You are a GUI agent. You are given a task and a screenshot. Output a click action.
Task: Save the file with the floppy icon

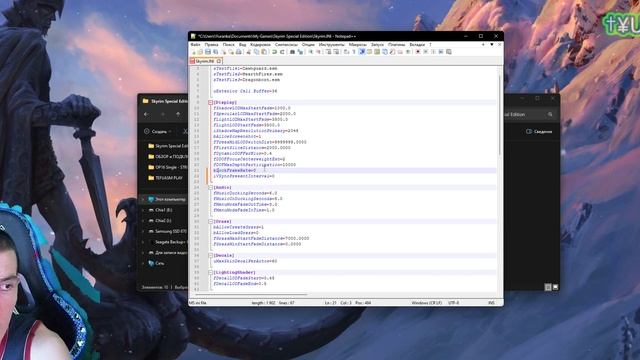(x=208, y=52)
